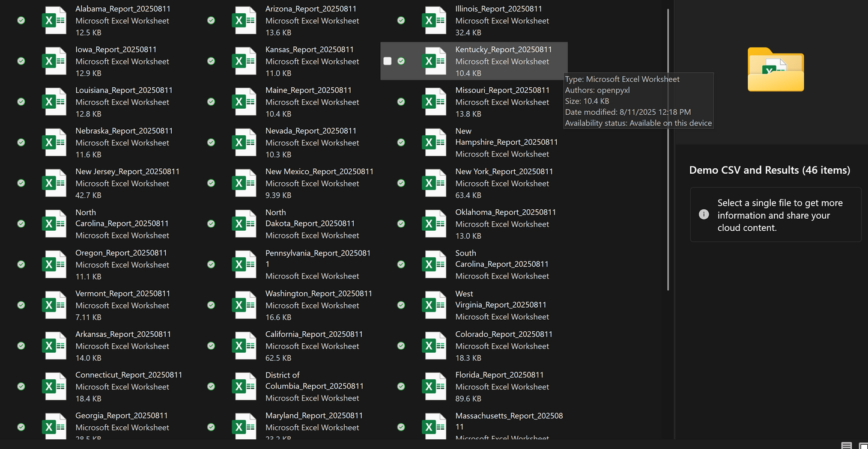Click the file list vertical scrollbar
This screenshot has width=868, height=449.
click(x=668, y=150)
